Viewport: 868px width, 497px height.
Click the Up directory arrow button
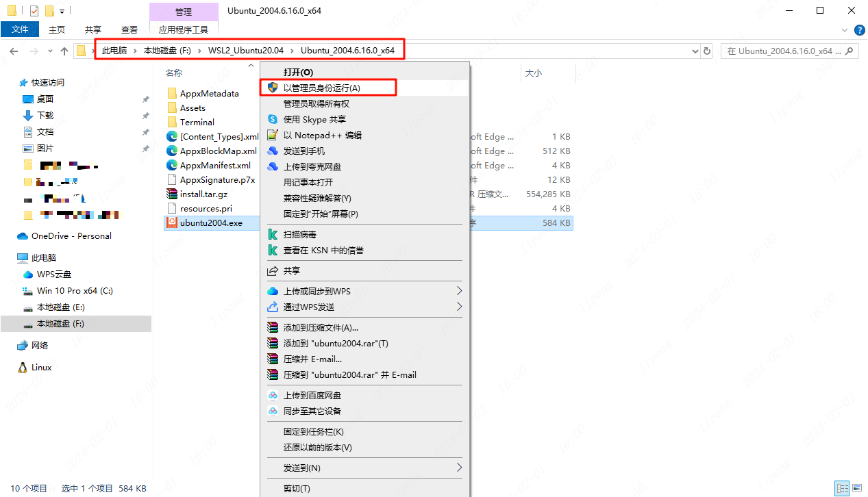click(x=64, y=51)
